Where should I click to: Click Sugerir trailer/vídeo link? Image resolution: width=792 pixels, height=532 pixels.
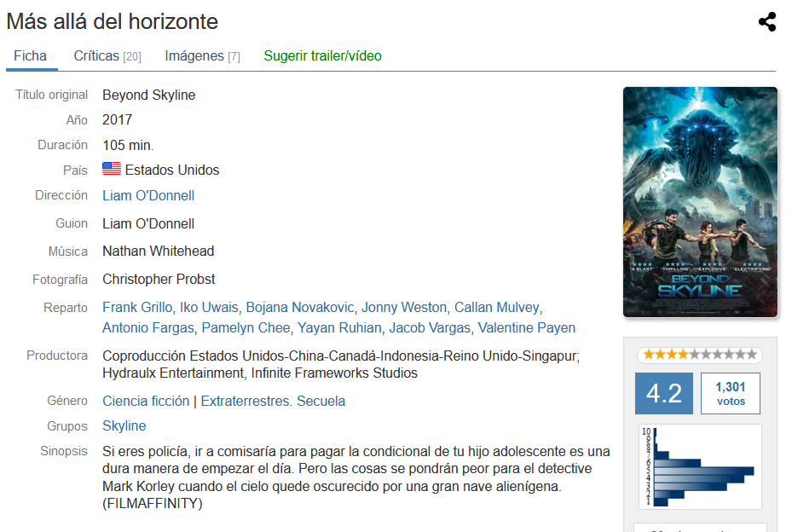tap(322, 55)
